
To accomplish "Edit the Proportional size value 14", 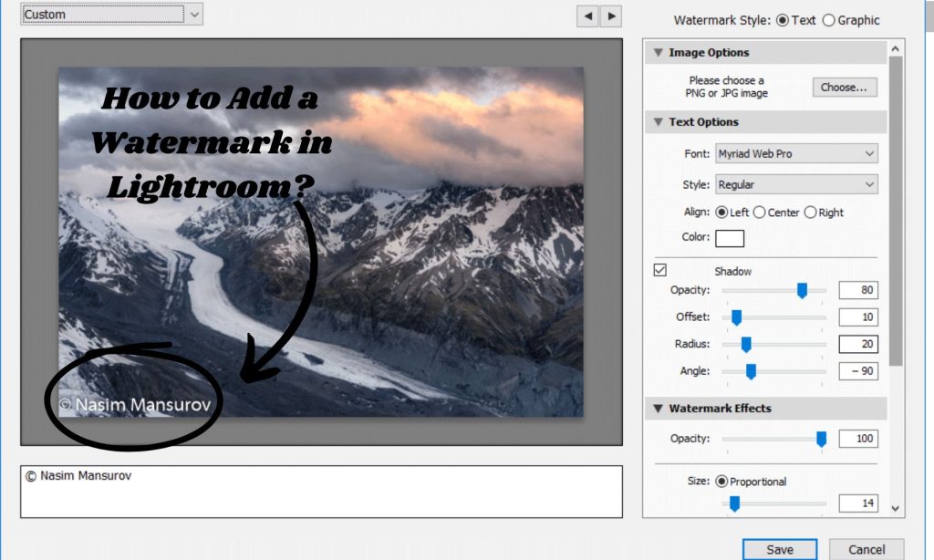I will pyautogui.click(x=858, y=503).
